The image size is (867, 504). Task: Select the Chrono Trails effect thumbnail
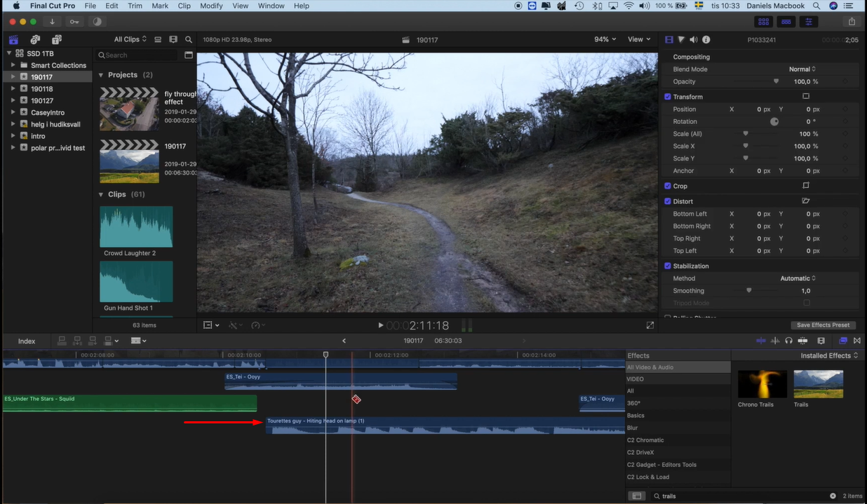coord(762,384)
